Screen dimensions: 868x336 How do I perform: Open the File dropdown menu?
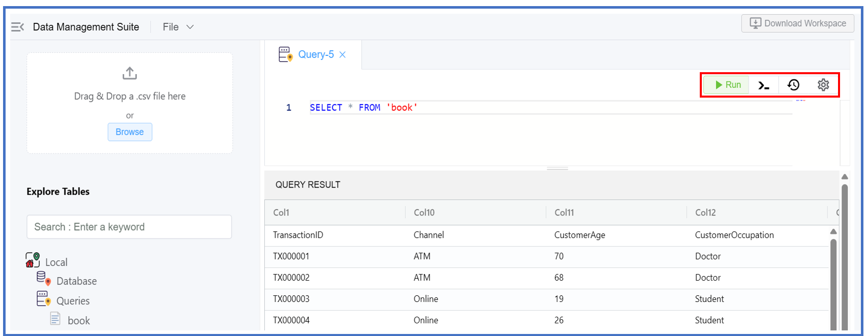point(178,27)
